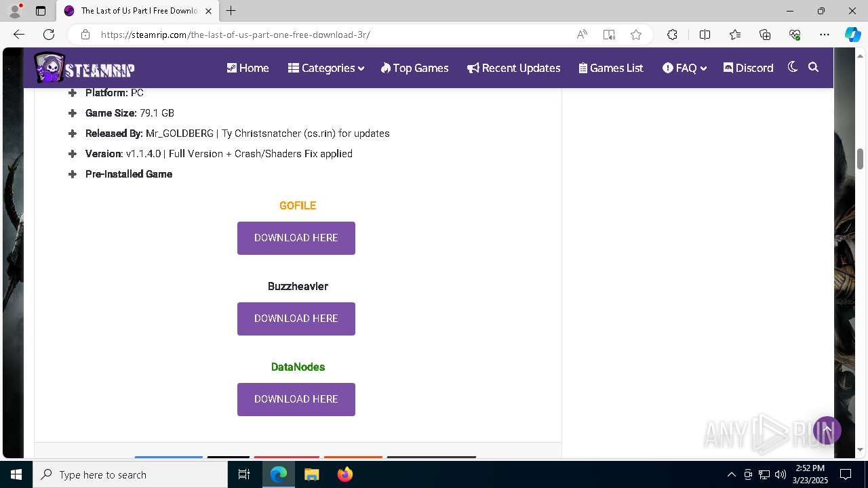Open the Windows Start menu
868x488 pixels.
[16, 474]
